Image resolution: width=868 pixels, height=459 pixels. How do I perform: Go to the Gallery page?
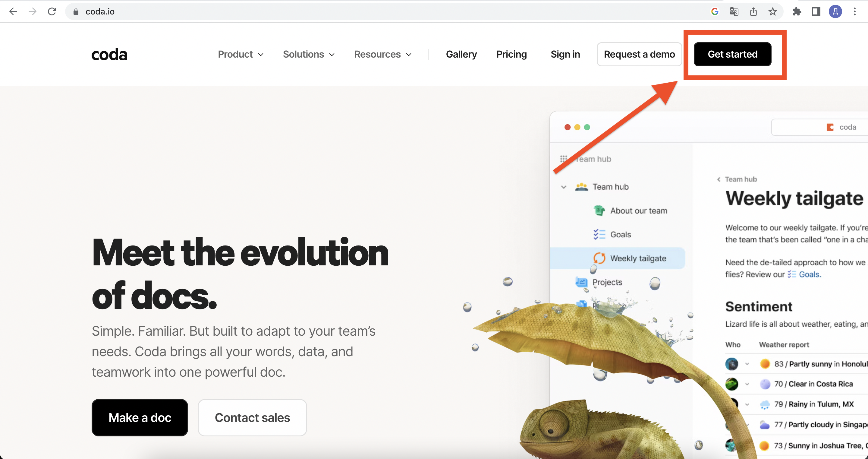click(461, 54)
